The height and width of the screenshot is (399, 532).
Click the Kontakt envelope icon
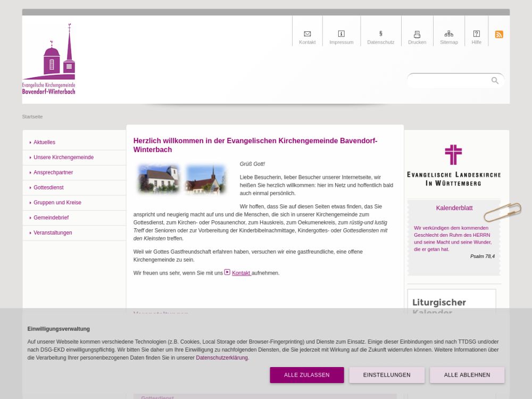coord(307,34)
